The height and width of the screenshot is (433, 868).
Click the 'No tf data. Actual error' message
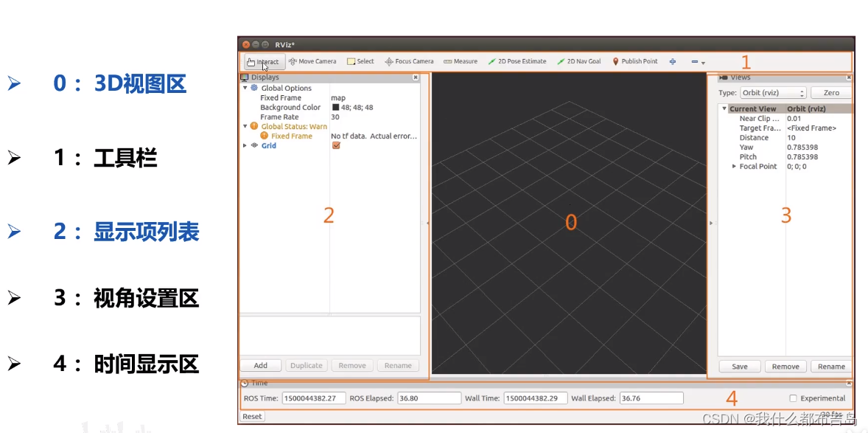[374, 136]
